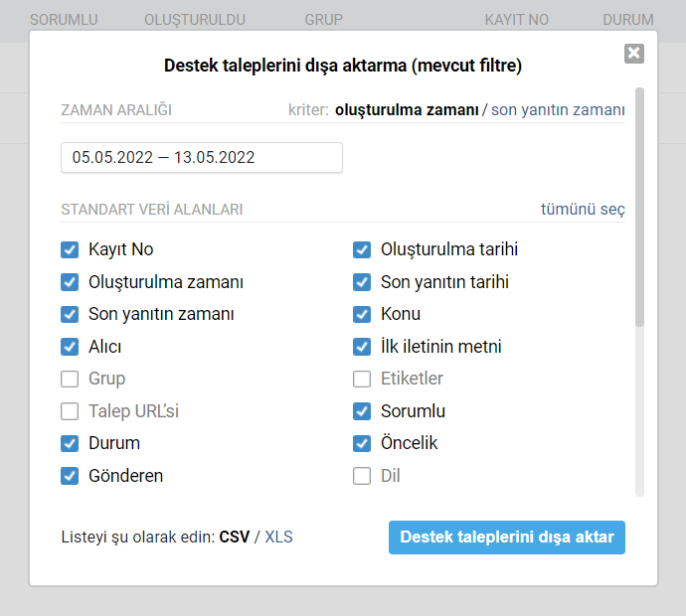Select CSV export format
The image size is (686, 616).
(x=235, y=537)
